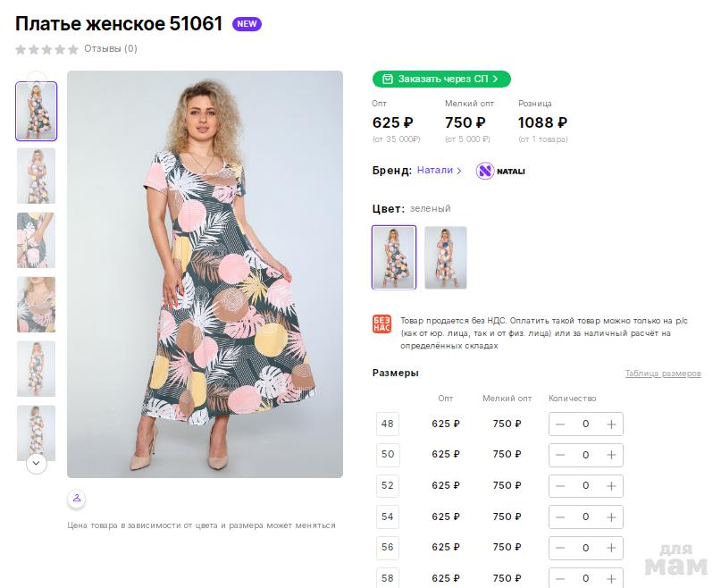
Task: Click the plus icon for size 48
Action: tap(611, 424)
